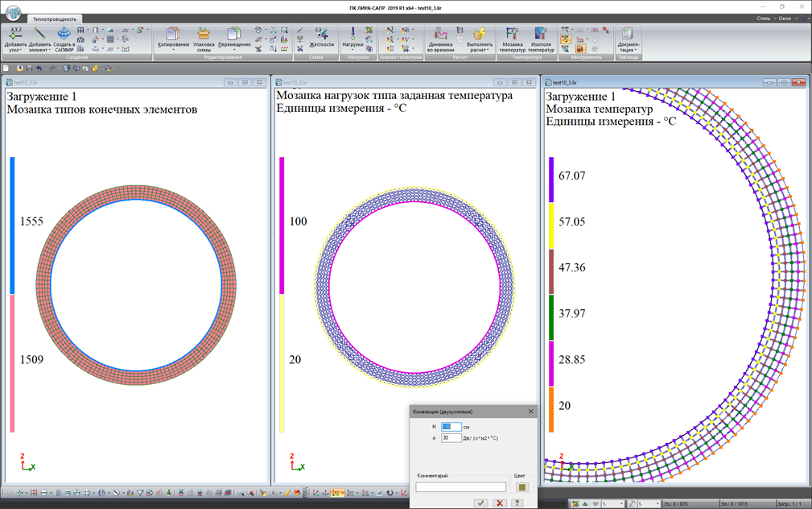This screenshot has width=812, height=509.
Task: Close the Конвекция (двухузловые) dialog
Action: (530, 412)
